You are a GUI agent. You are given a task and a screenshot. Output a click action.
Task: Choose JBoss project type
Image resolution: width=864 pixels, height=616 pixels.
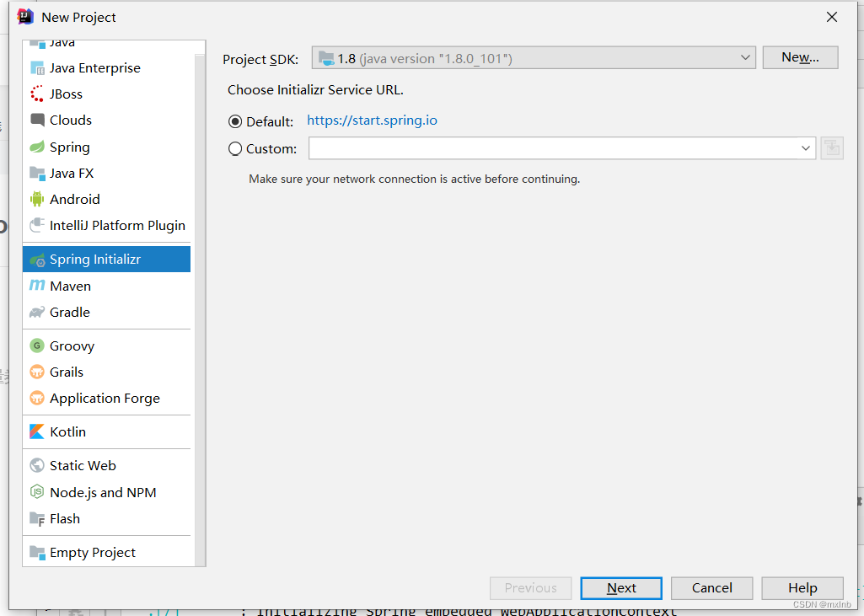(x=107, y=94)
